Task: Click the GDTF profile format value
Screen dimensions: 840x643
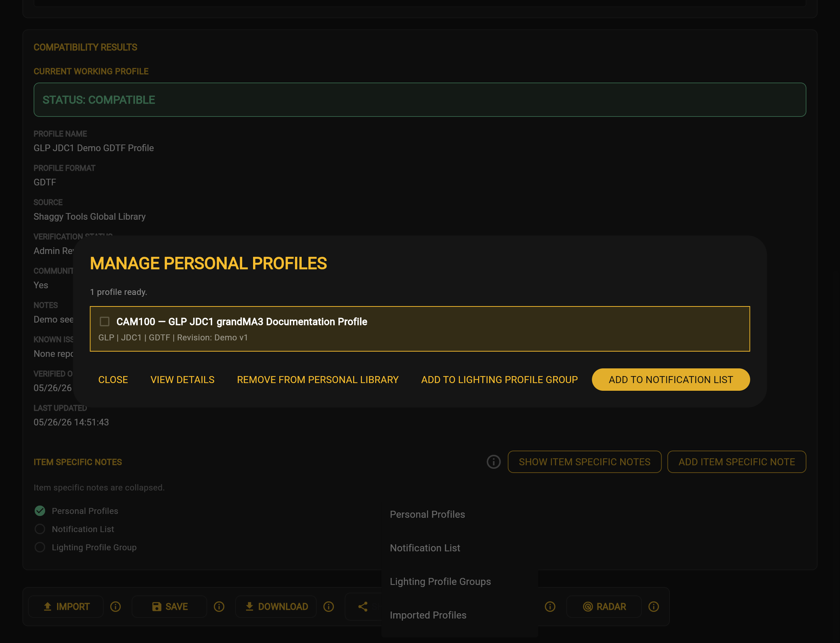Action: pyautogui.click(x=45, y=182)
